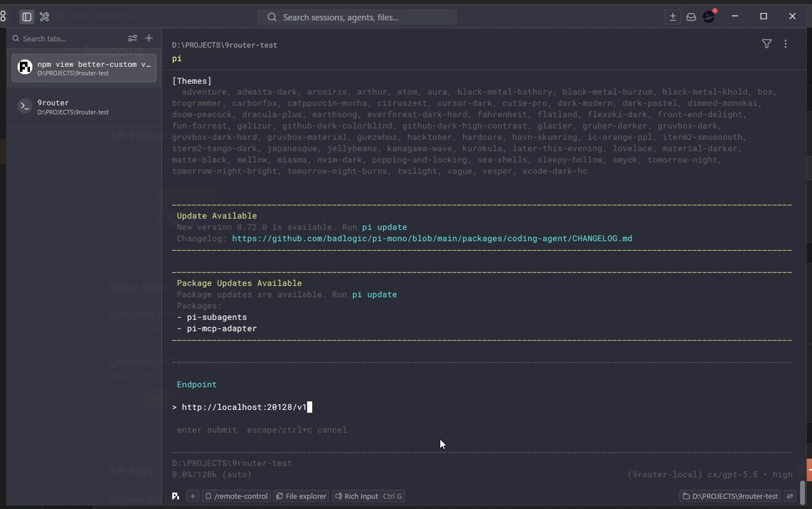The image size is (812, 509).
Task: Focus the Search sessions, agents, files field
Action: point(358,17)
